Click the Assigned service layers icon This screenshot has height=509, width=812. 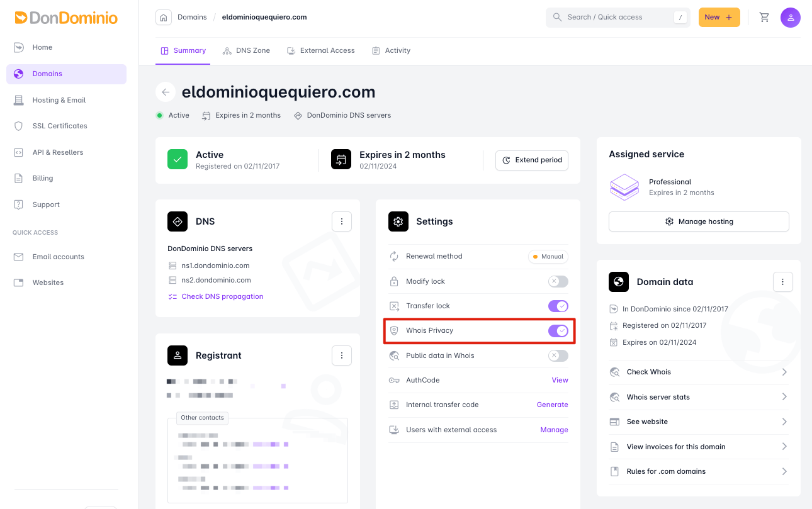tap(624, 187)
